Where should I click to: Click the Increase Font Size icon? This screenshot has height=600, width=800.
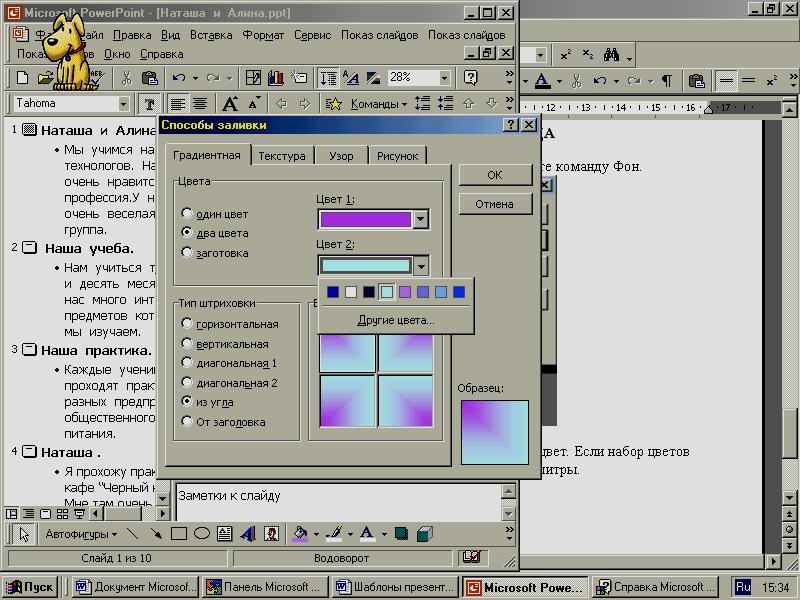(230, 104)
